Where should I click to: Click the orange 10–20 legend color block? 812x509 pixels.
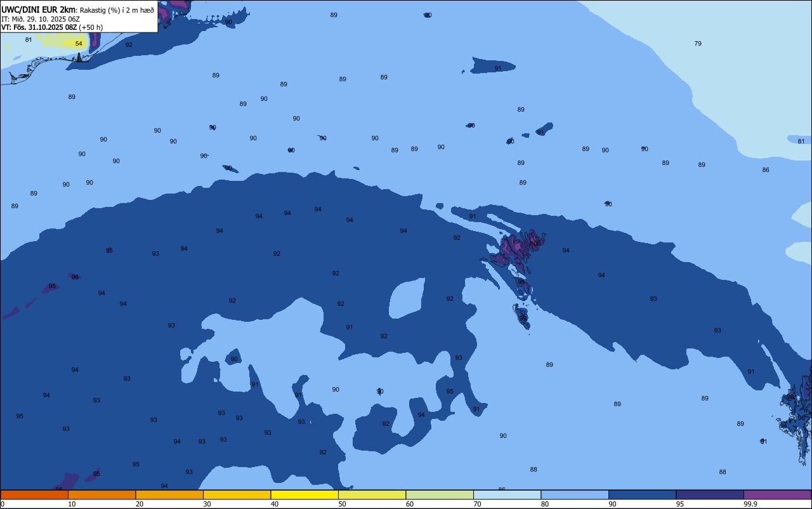coord(101,494)
